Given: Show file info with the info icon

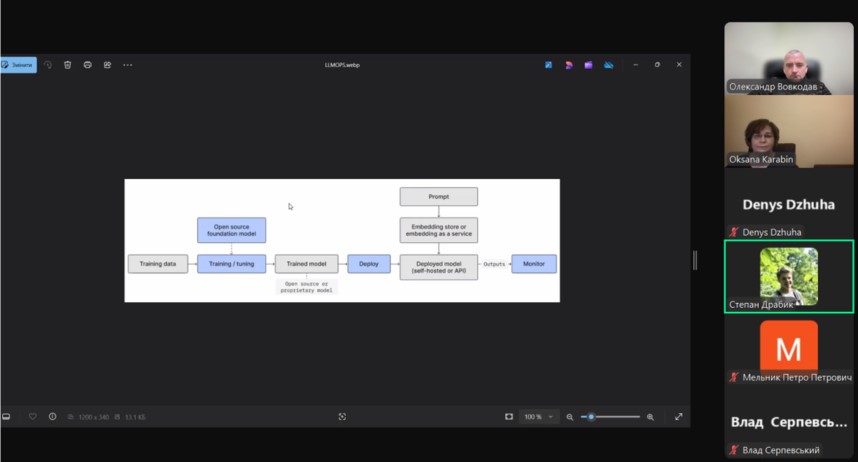Looking at the screenshot, I should click(x=52, y=416).
